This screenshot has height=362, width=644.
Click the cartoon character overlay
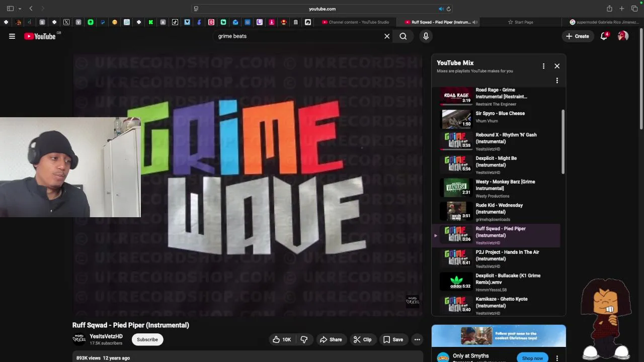coord(607,319)
